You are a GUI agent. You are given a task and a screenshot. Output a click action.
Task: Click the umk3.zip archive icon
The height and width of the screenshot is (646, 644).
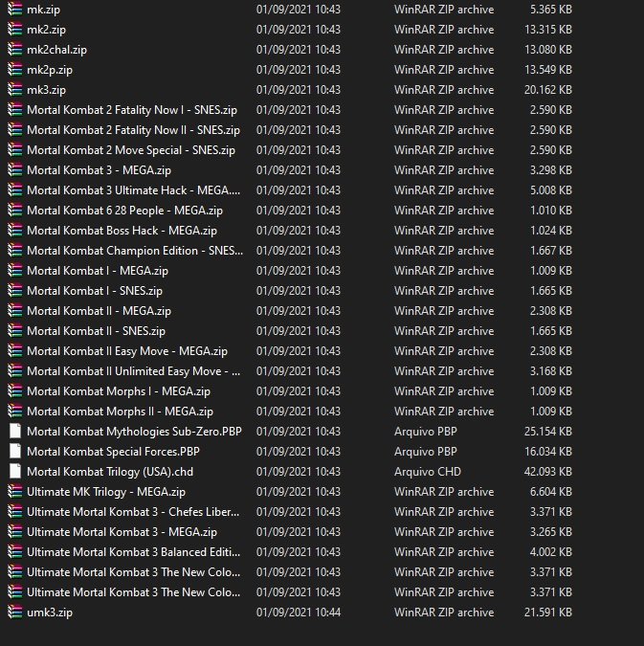[x=15, y=613]
